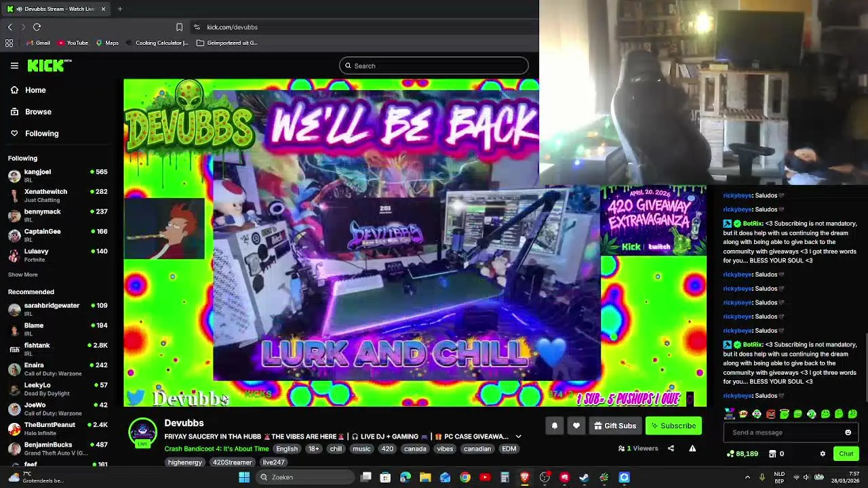Open bennymack channel in sidebar

[58, 215]
